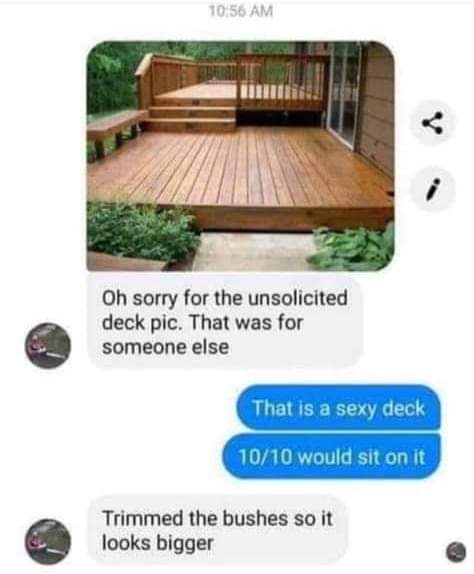The image size is (474, 574).
Task: View photo details via the "i" icon
Action: click(433, 189)
